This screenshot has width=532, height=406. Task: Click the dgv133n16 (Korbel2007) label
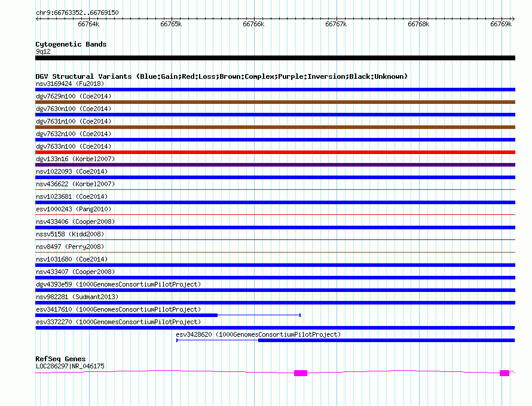click(75, 159)
